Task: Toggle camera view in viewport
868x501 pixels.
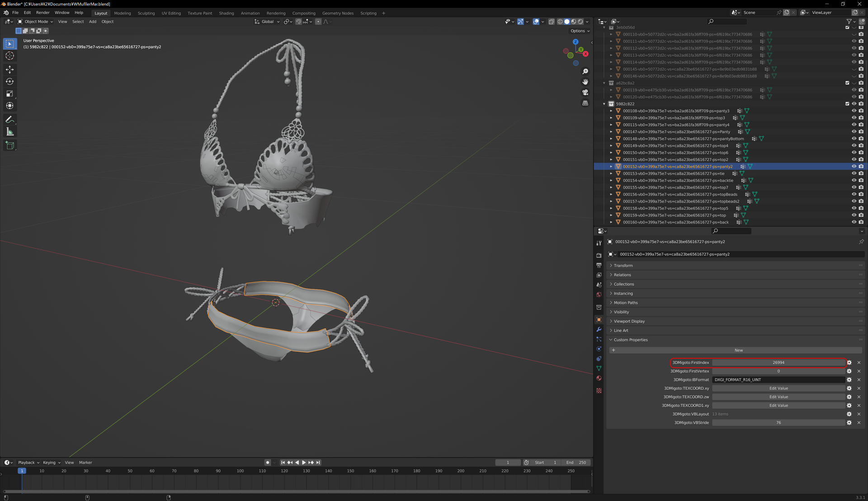Action: pyautogui.click(x=585, y=92)
